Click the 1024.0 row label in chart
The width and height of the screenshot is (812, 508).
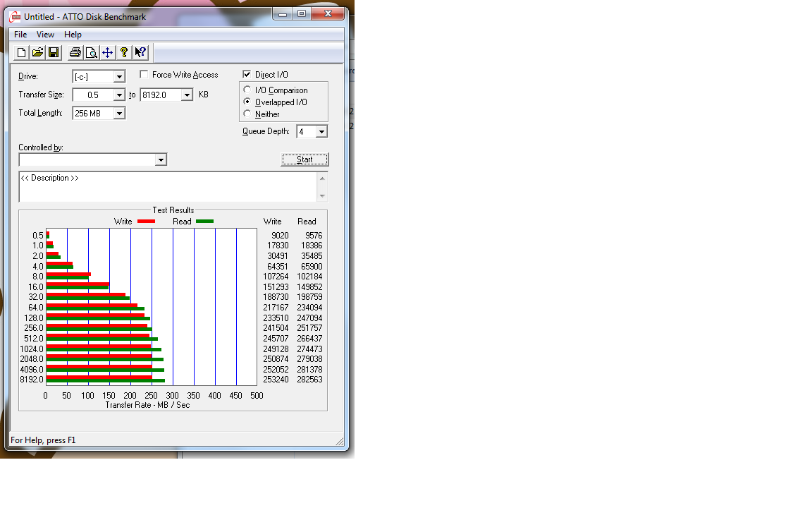pyautogui.click(x=32, y=349)
